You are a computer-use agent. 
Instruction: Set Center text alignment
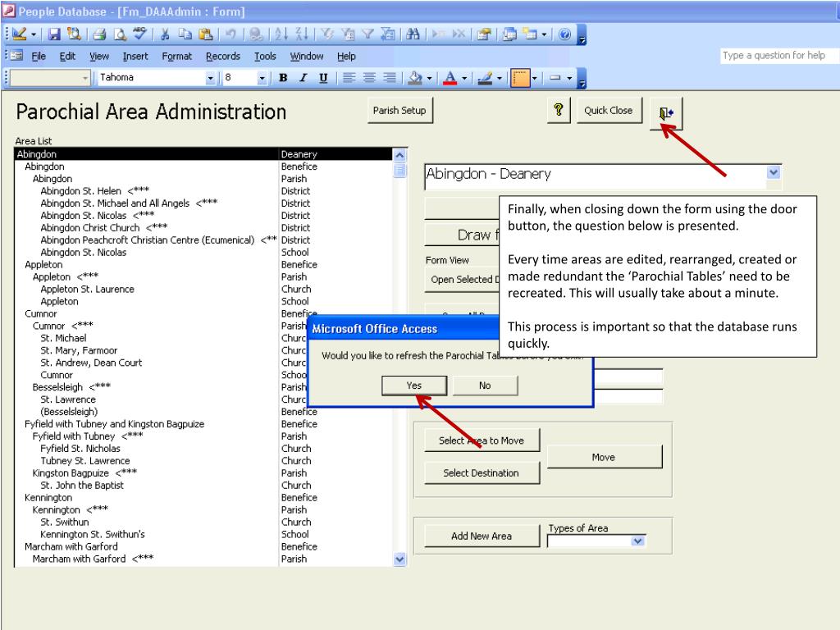pyautogui.click(x=369, y=78)
